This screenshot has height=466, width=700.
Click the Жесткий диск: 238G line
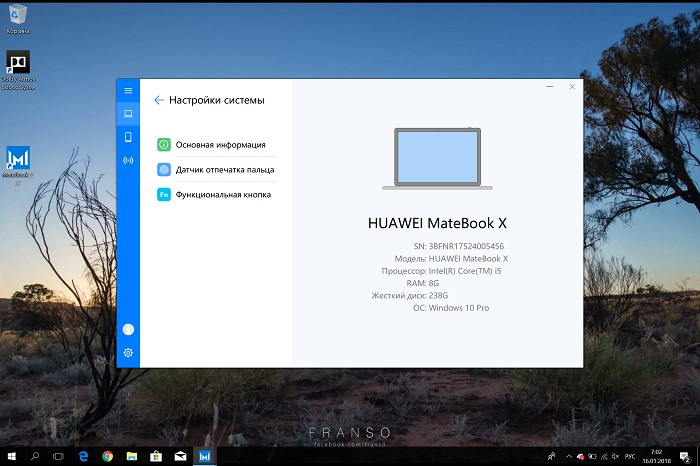tap(409, 295)
